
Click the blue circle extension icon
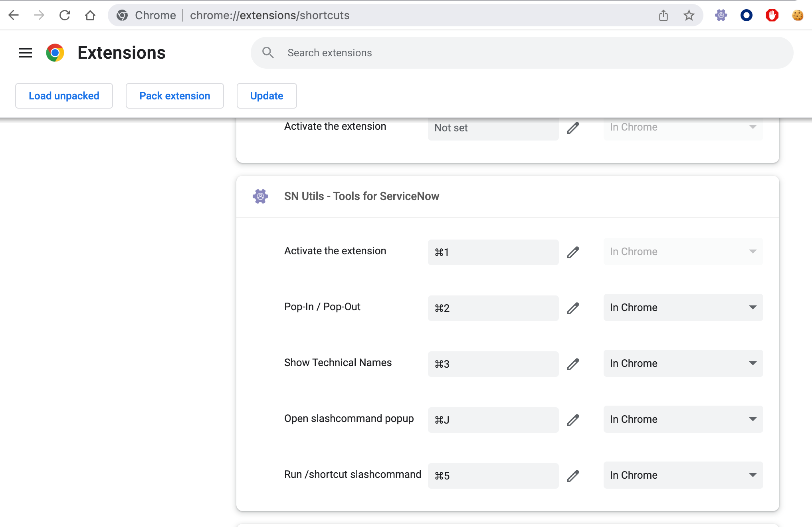coord(747,15)
